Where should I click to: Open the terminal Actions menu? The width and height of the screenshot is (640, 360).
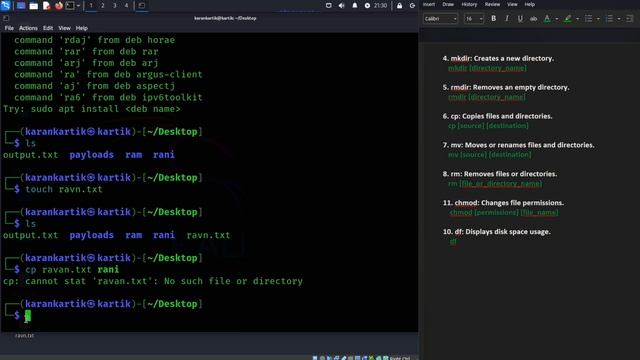(x=28, y=28)
